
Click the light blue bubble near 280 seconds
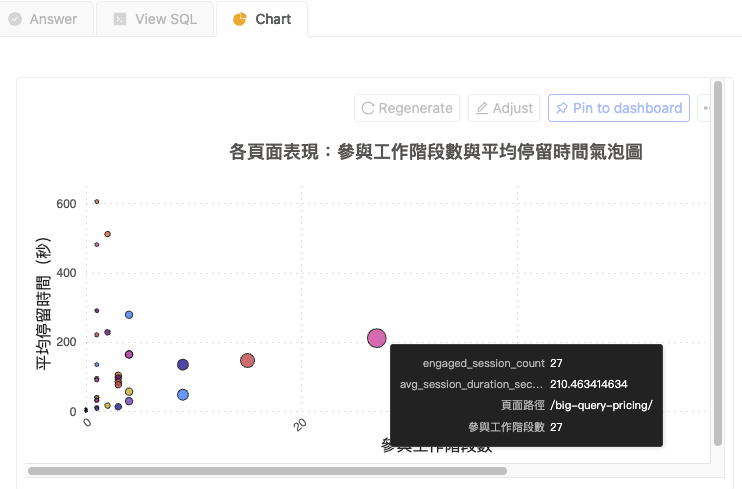point(129,315)
